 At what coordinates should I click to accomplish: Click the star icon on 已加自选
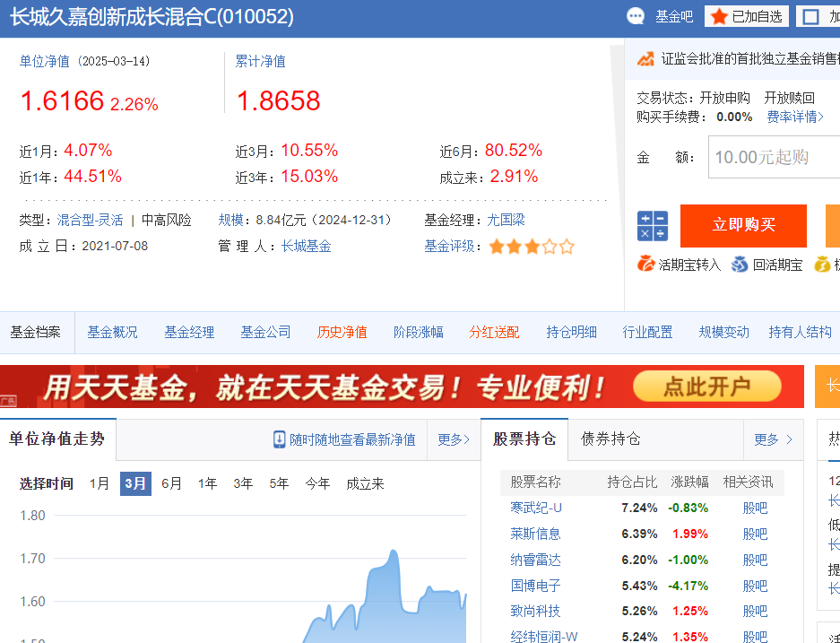click(719, 17)
